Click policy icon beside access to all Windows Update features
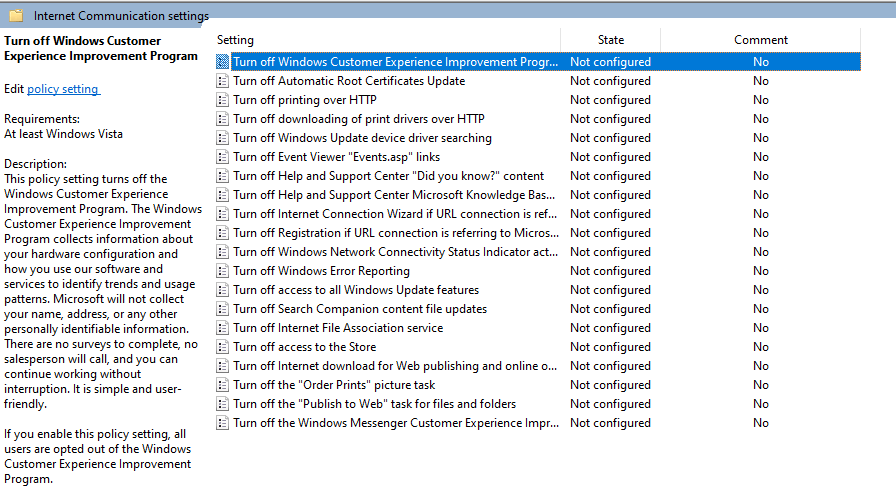896x486 pixels. pyautogui.click(x=222, y=290)
